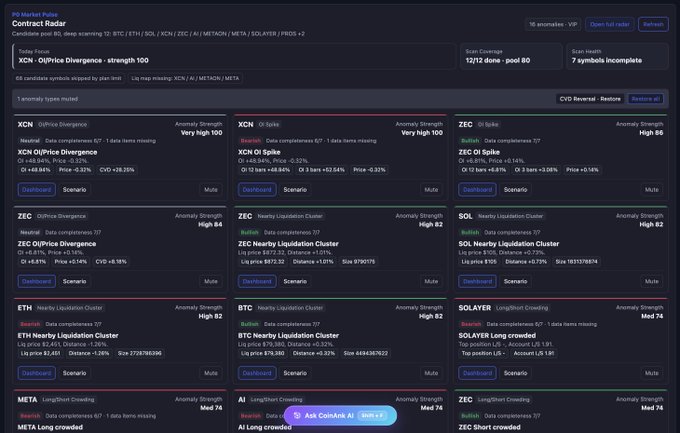Open Scenario for SOLAYER Long crowded card
The width and height of the screenshot is (680, 433).
click(515, 373)
